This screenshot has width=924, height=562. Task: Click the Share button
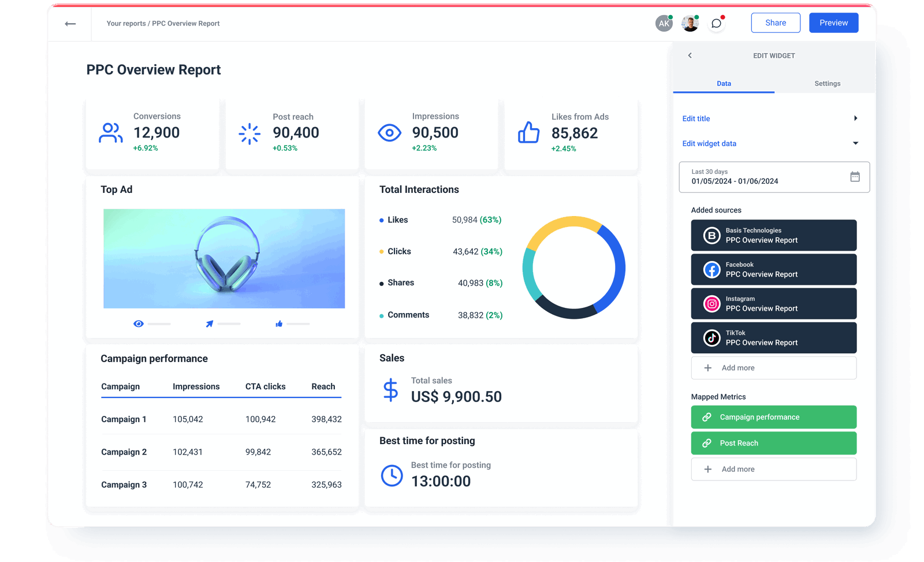[775, 23]
